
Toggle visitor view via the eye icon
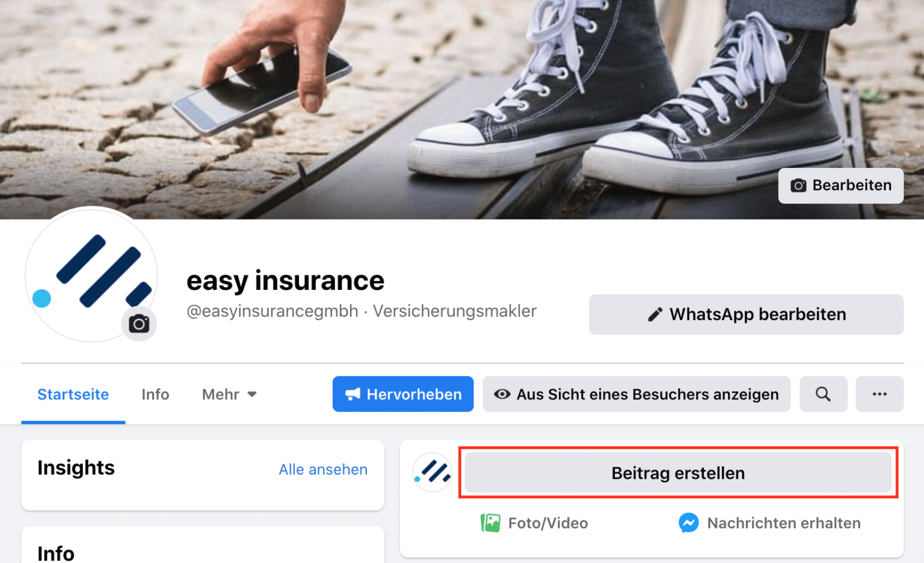(x=503, y=394)
